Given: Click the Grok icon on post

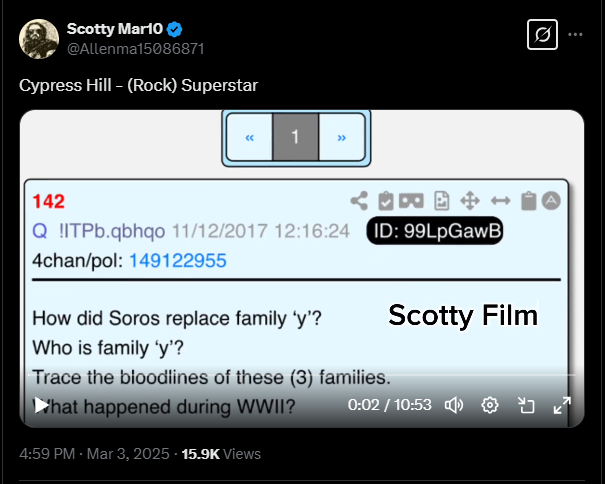Looking at the screenshot, I should (x=541, y=34).
